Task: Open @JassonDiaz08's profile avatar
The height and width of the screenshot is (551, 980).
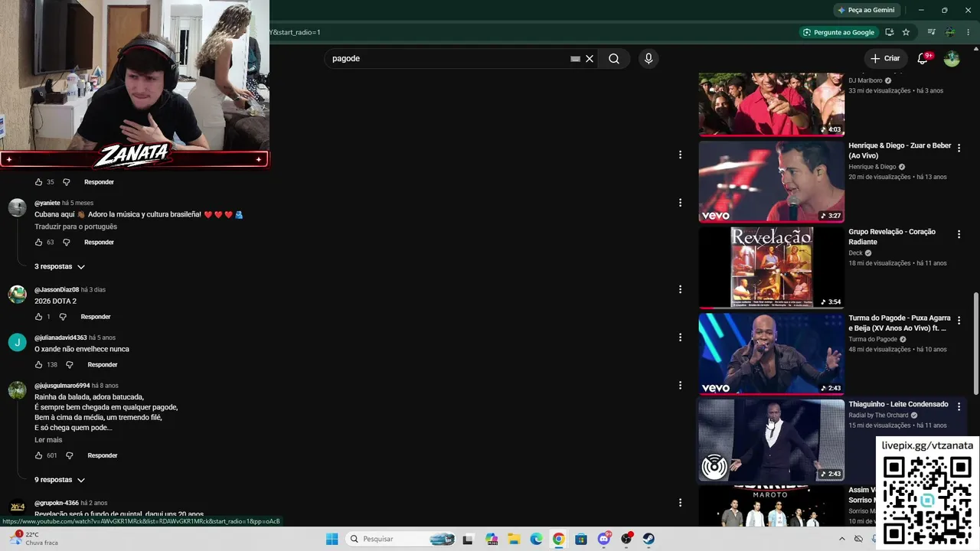Action: click(17, 295)
